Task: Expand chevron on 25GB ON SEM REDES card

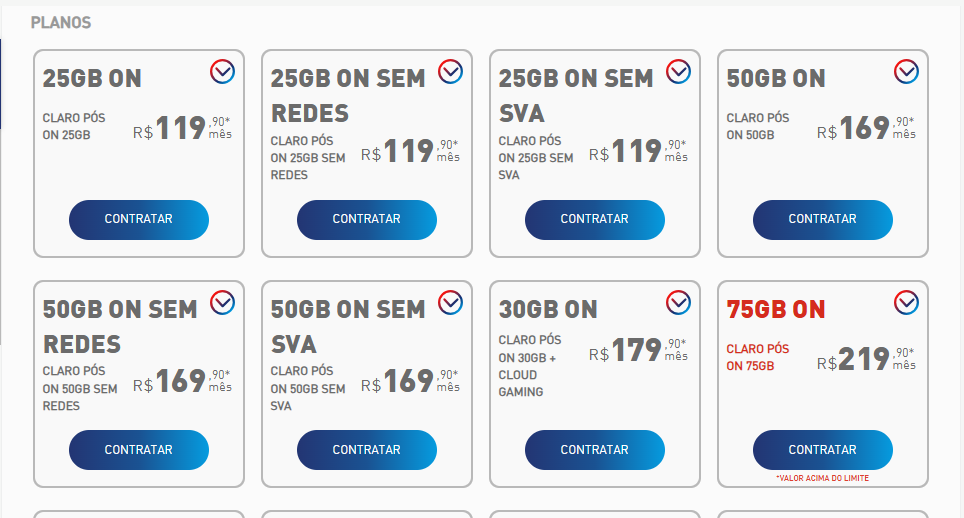Action: (x=451, y=72)
